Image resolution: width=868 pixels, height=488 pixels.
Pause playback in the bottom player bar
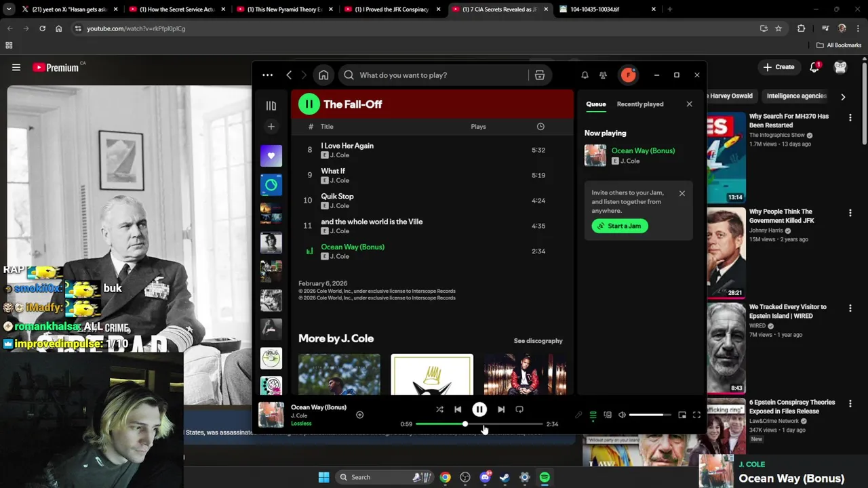click(479, 409)
